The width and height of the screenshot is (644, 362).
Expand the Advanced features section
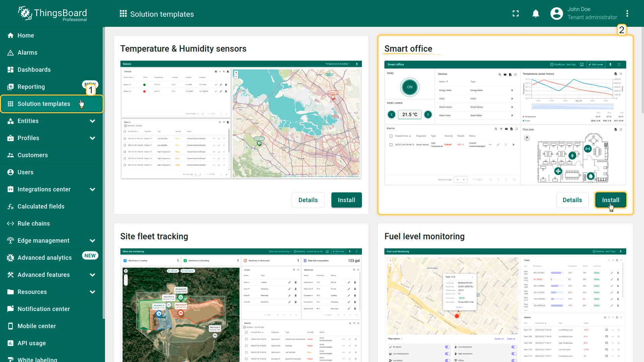tap(93, 275)
